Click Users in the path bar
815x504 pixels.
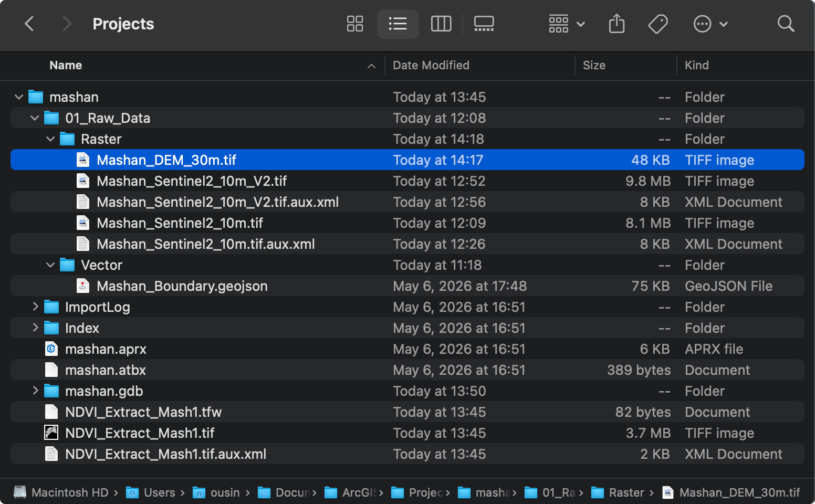159,492
